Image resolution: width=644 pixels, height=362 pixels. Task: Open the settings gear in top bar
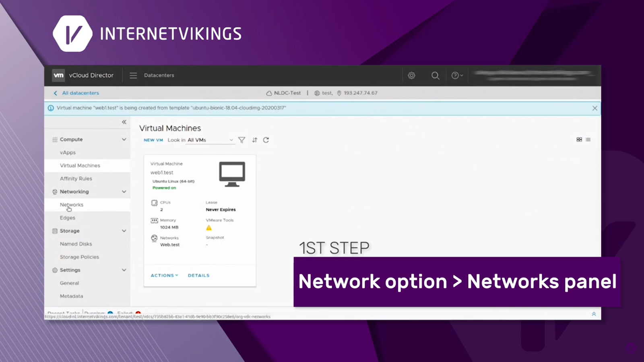tap(411, 75)
